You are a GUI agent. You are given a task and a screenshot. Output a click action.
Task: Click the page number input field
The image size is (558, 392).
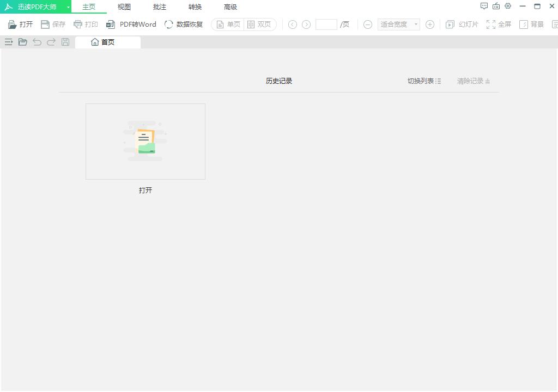pyautogui.click(x=326, y=24)
